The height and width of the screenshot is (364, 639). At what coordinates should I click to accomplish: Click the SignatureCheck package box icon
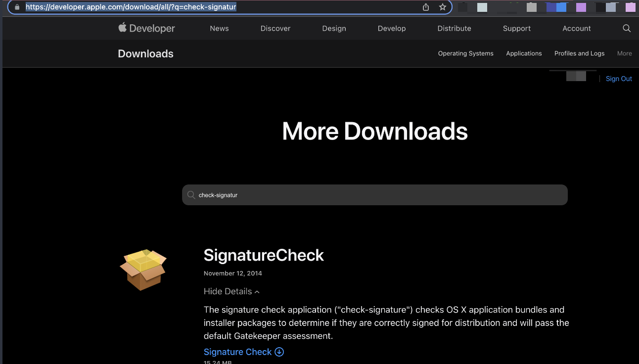[x=143, y=270]
